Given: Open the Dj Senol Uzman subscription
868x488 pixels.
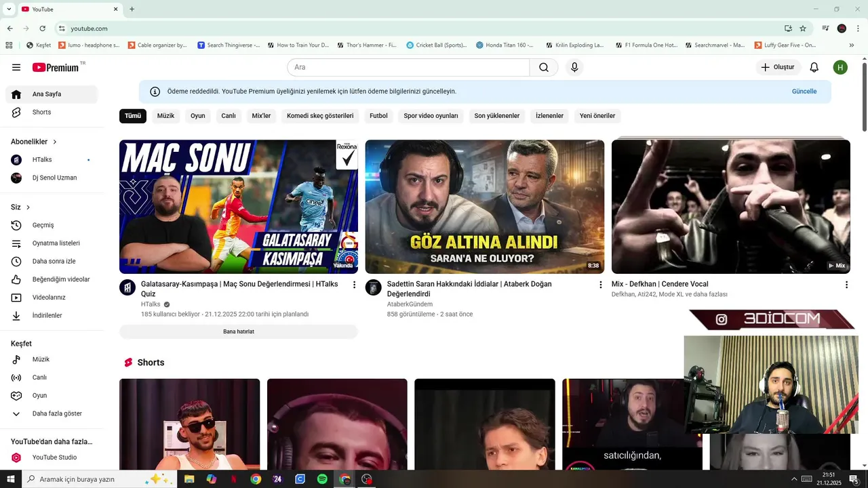Looking at the screenshot, I should pos(52,178).
